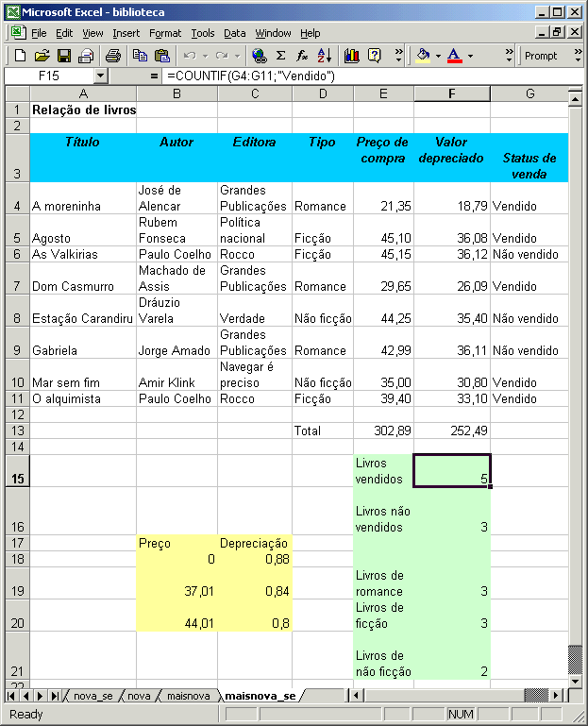Click the equals sign Edit Formula button

[x=154, y=76]
